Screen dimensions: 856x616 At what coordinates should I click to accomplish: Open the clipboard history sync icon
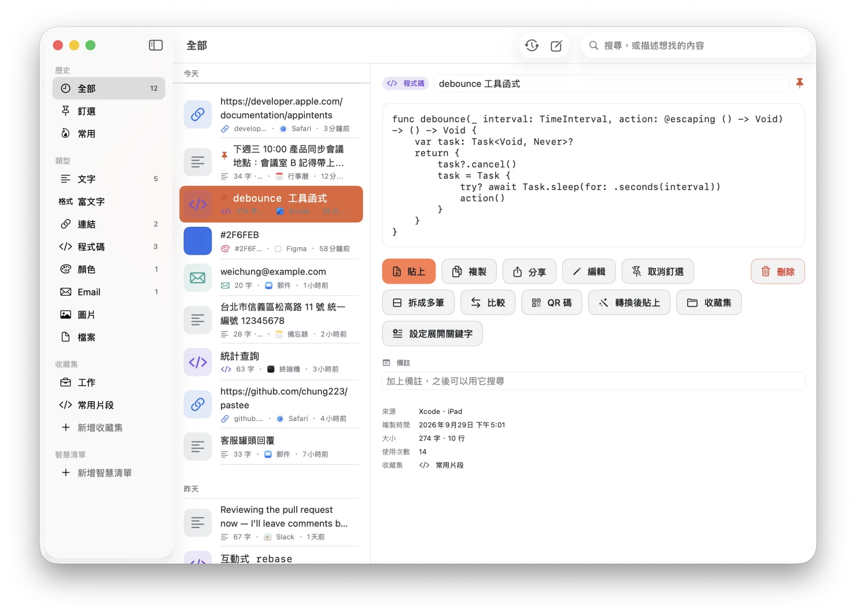pyautogui.click(x=532, y=46)
